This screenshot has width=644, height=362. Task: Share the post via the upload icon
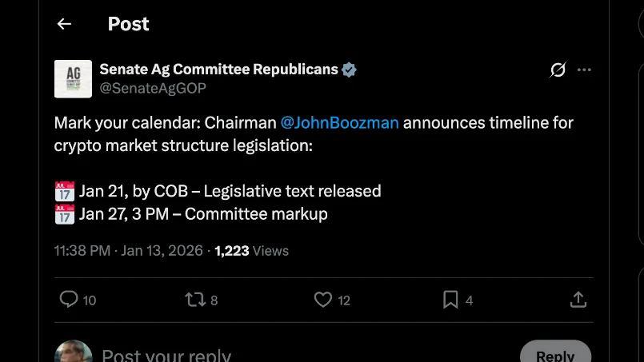(x=578, y=300)
